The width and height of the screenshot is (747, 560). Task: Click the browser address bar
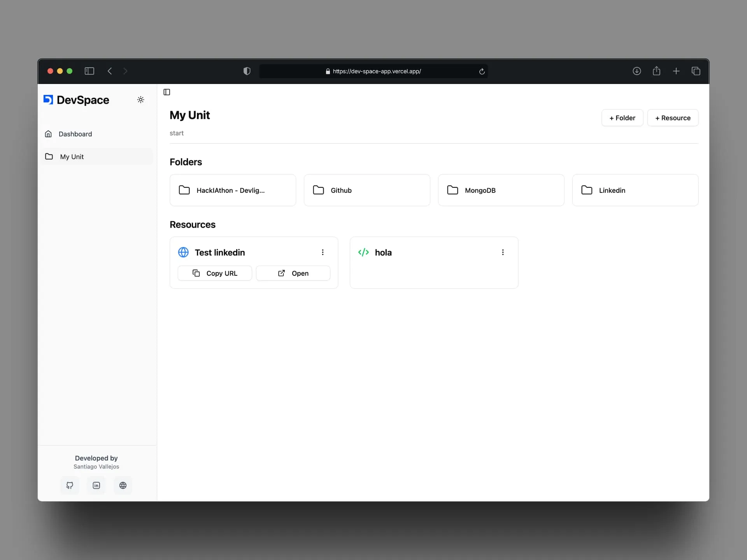[373, 71]
